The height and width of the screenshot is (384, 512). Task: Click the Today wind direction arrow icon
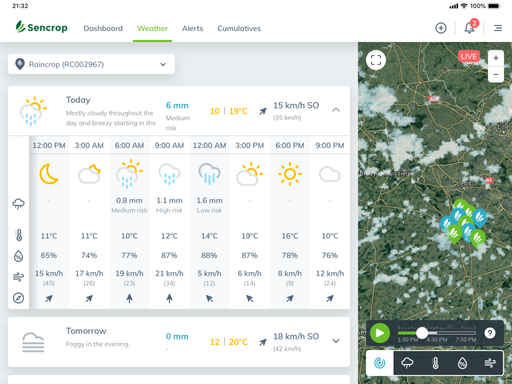(263, 111)
